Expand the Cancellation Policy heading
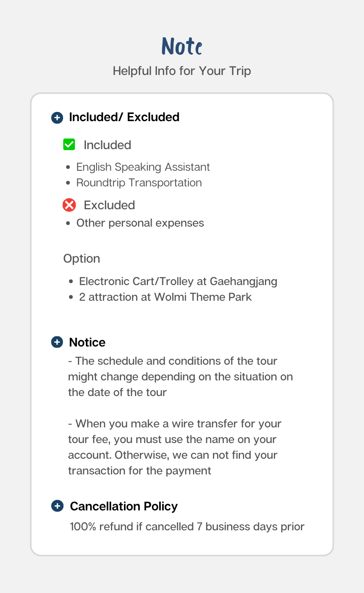The width and height of the screenshot is (364, 593). (x=124, y=506)
